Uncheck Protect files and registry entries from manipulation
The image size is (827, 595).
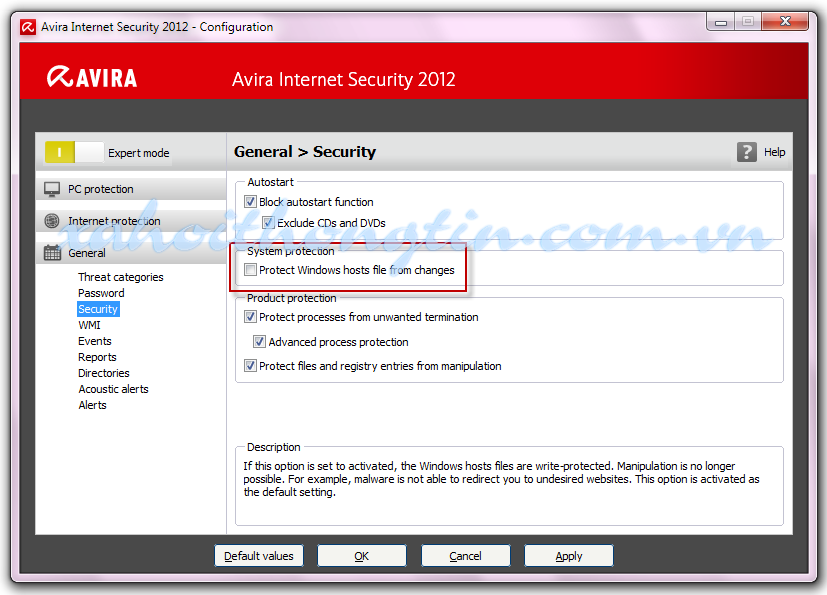[251, 366]
